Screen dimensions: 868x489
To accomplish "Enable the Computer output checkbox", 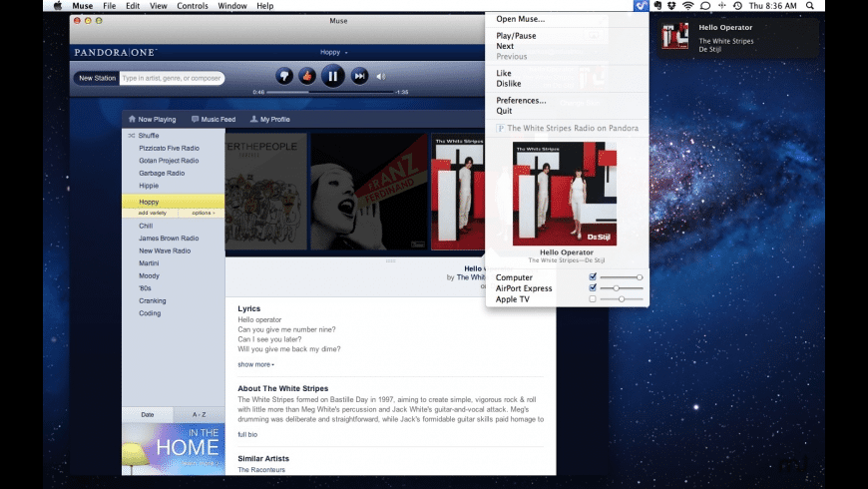I will (x=593, y=276).
